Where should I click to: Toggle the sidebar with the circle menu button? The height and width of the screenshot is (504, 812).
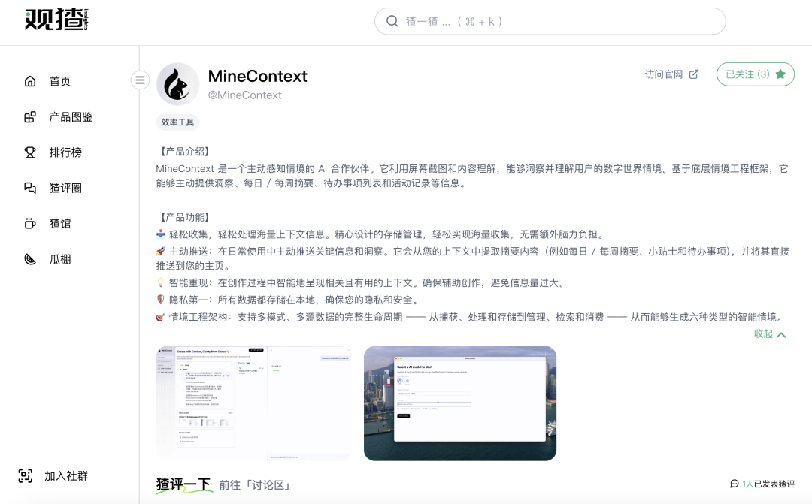[140, 80]
